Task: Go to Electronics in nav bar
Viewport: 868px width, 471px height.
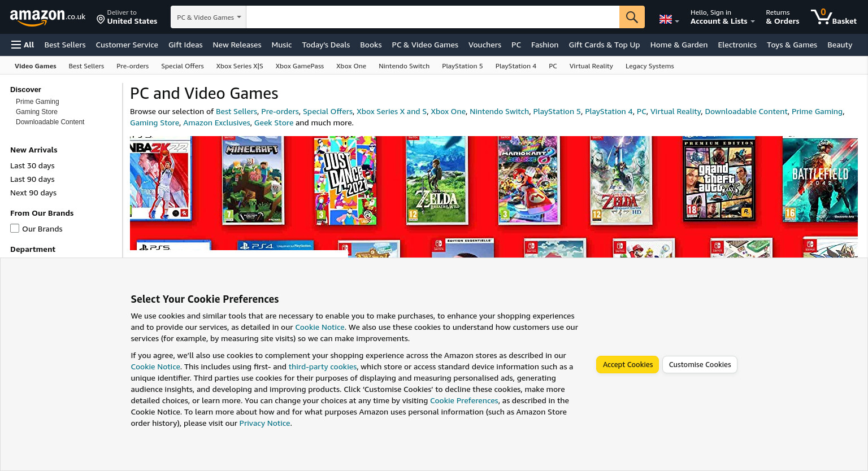Action: click(x=737, y=45)
